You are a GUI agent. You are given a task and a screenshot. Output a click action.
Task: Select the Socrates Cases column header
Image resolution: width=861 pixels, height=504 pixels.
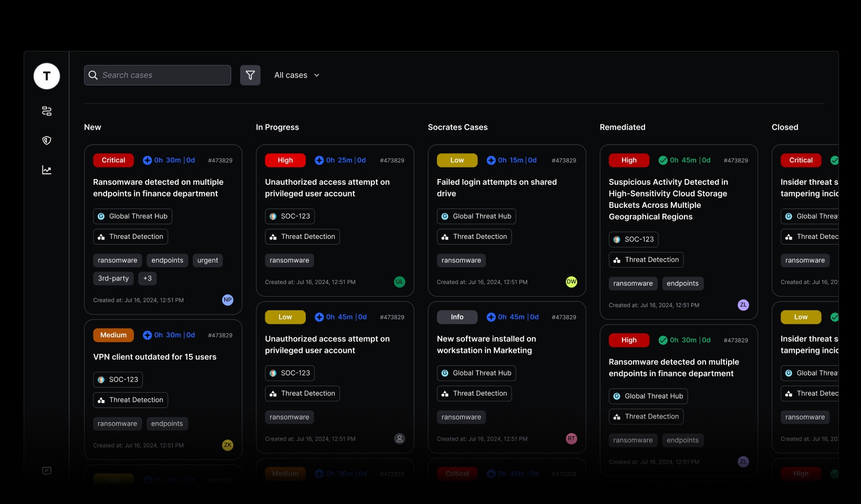(458, 127)
